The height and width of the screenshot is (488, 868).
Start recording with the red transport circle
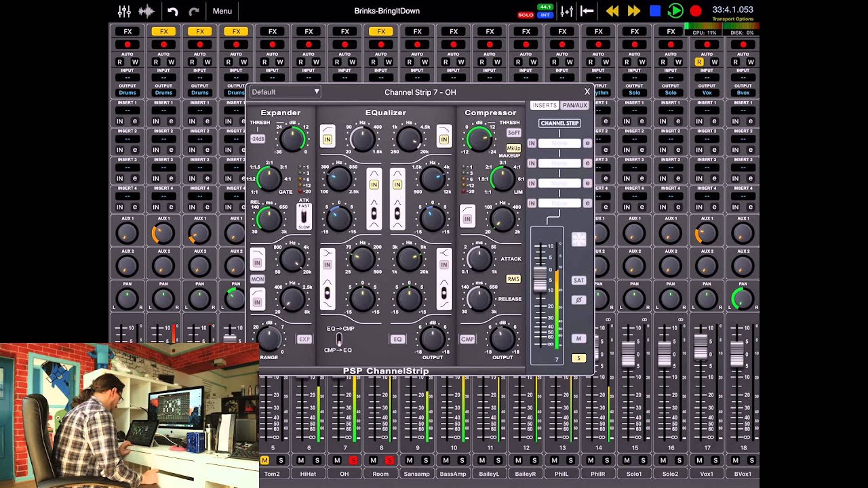tap(696, 11)
